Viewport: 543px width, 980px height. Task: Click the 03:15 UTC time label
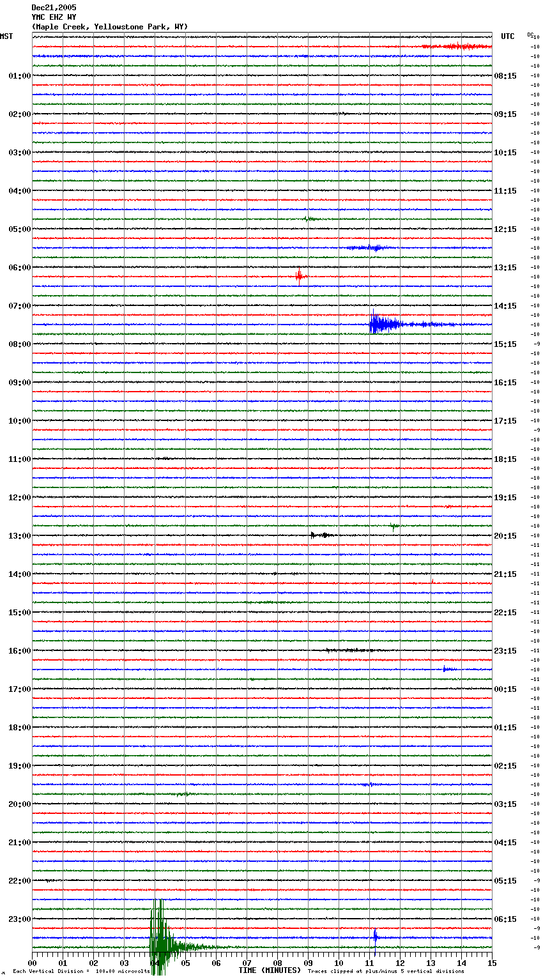point(505,804)
